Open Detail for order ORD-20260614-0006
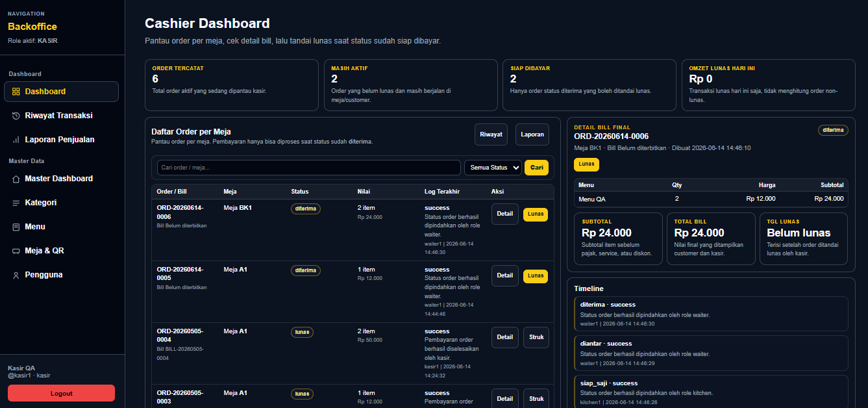 pos(505,214)
